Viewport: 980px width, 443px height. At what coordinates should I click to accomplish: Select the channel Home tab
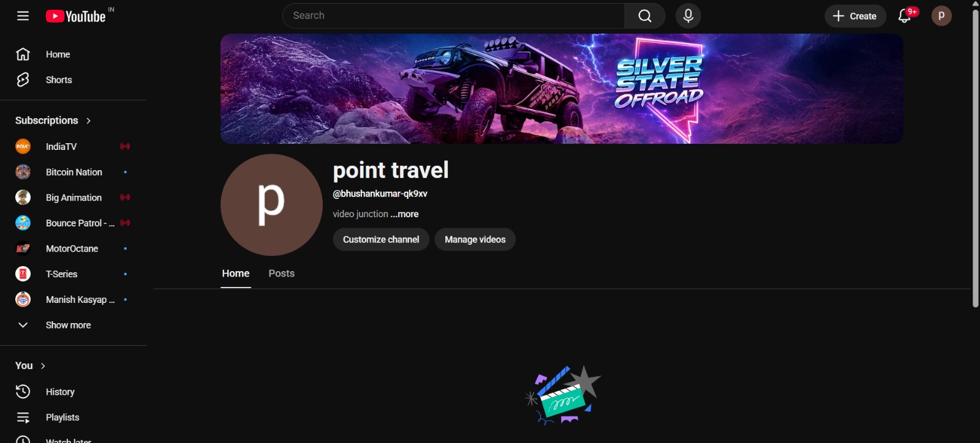tap(236, 274)
